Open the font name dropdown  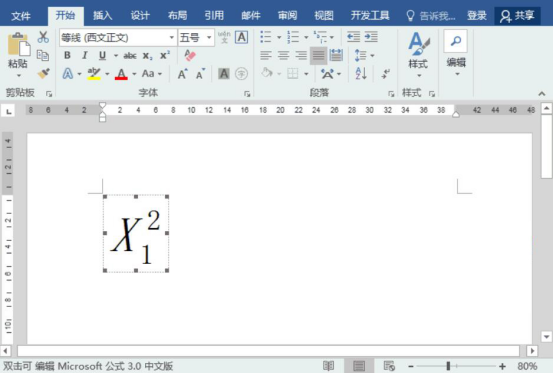pyautogui.click(x=172, y=37)
